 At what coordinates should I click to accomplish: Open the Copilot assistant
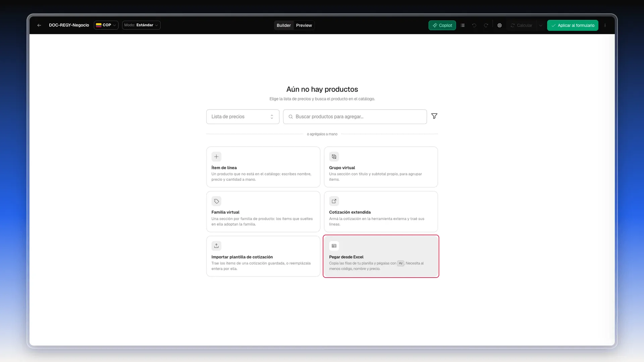coord(442,25)
